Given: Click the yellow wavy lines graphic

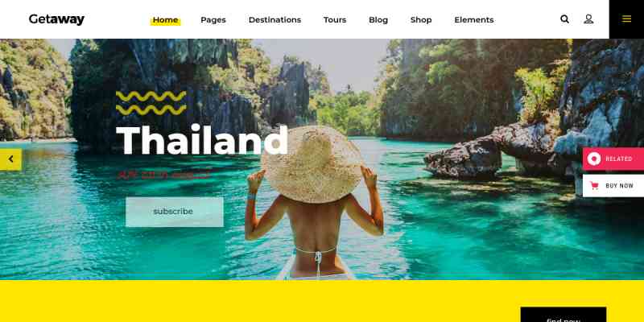Looking at the screenshot, I should tap(151, 103).
